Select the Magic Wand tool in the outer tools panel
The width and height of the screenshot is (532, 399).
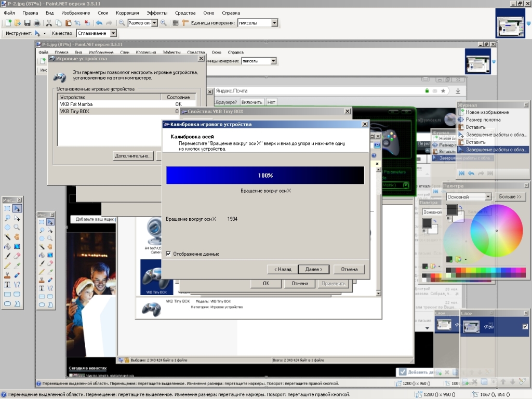click(x=7, y=236)
